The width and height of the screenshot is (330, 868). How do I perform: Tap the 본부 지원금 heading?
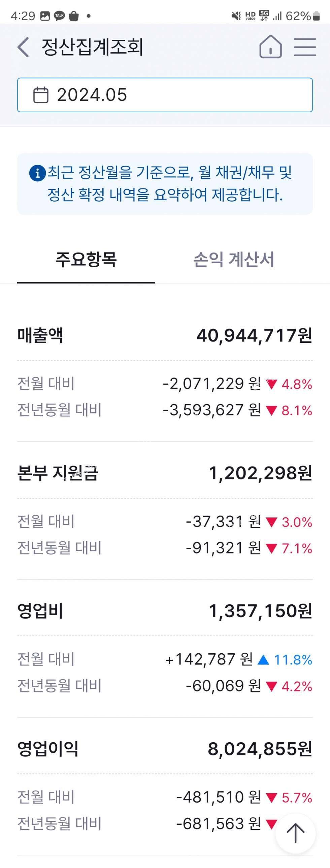point(58,473)
